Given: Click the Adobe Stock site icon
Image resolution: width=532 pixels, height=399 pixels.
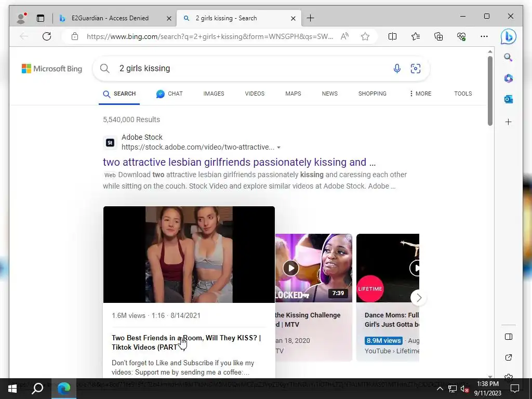Looking at the screenshot, I should (110, 142).
